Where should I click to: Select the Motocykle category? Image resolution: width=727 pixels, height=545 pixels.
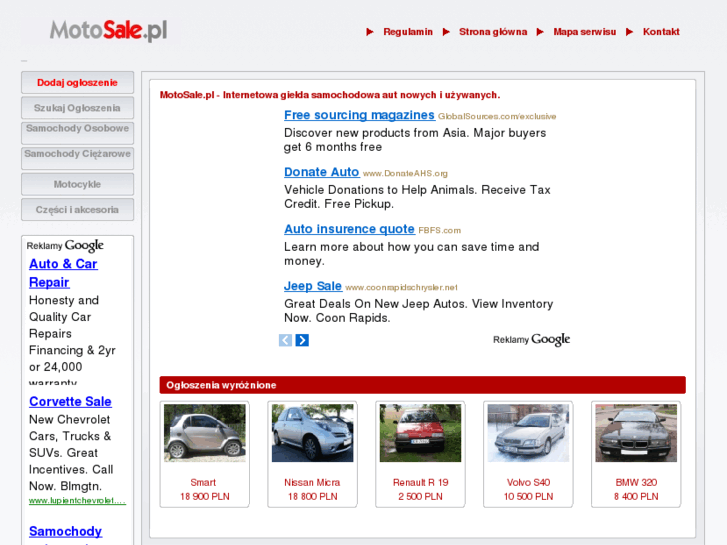77,184
